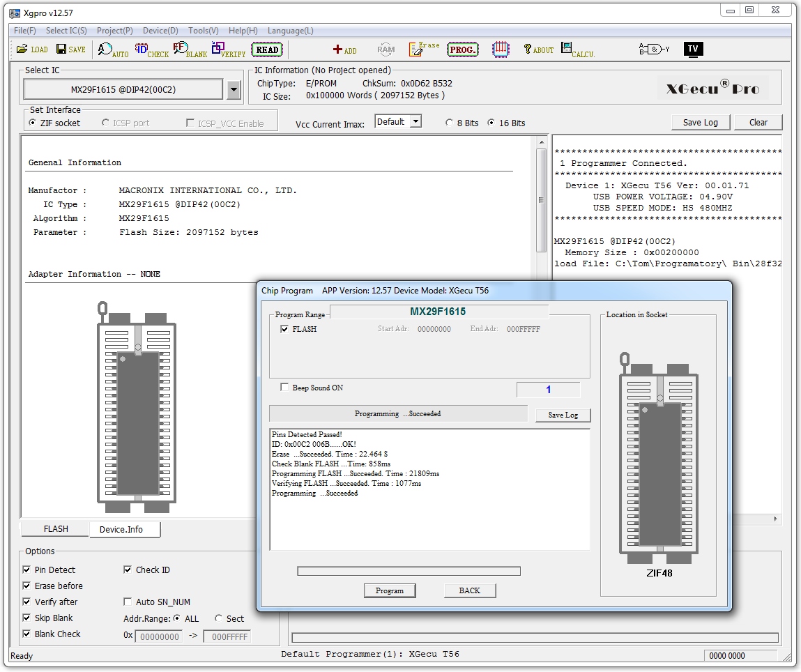
Task: Open the Vcc Current Imax dropdown
Action: [415, 121]
